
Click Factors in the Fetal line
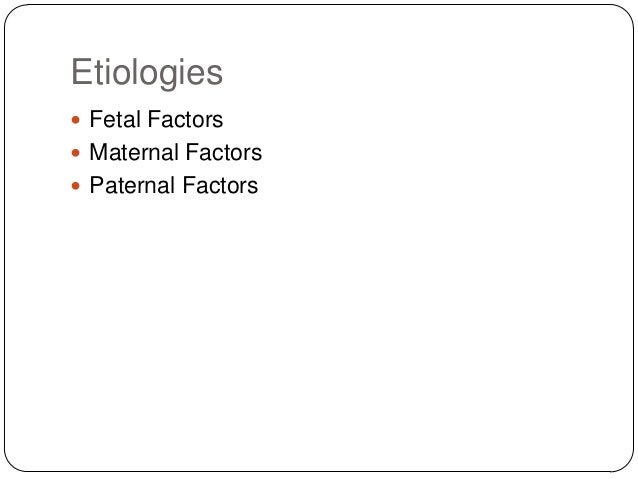(x=186, y=120)
